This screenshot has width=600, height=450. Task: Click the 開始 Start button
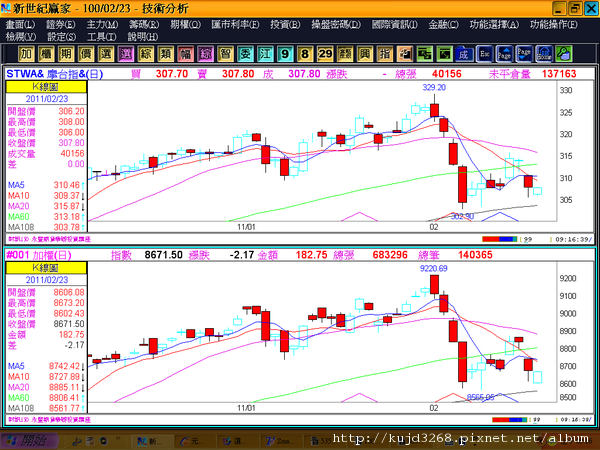[29, 441]
